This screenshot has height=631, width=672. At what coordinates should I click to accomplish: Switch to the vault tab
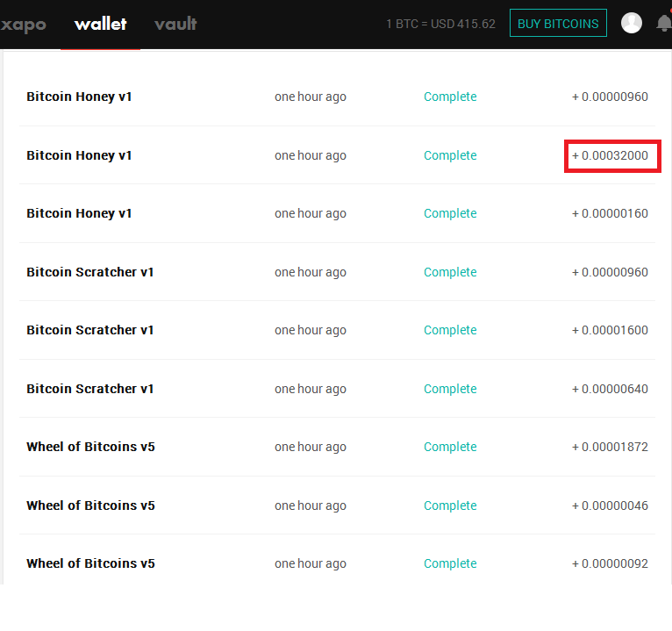point(175,24)
